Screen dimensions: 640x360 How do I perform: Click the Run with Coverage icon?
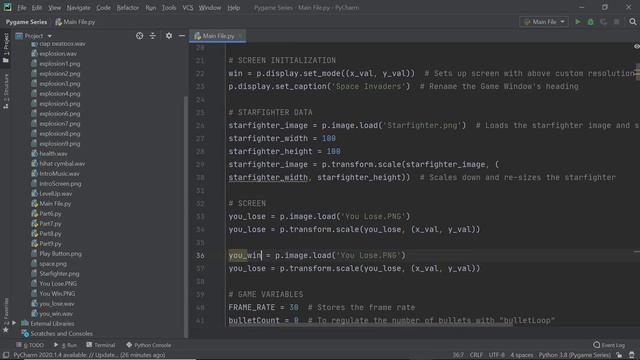click(x=604, y=22)
